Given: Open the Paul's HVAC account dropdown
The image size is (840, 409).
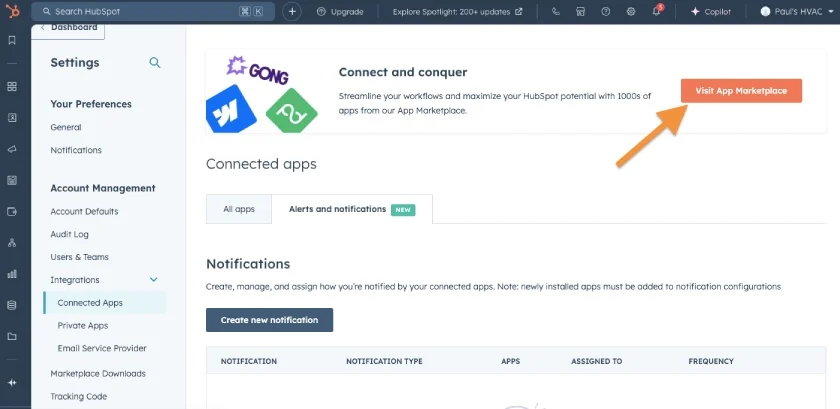Looking at the screenshot, I should point(797,11).
